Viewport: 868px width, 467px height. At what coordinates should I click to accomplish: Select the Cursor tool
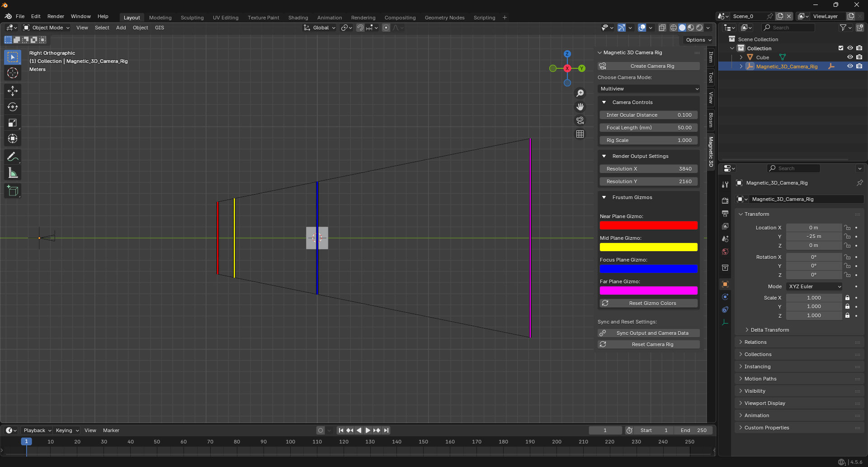coord(13,73)
